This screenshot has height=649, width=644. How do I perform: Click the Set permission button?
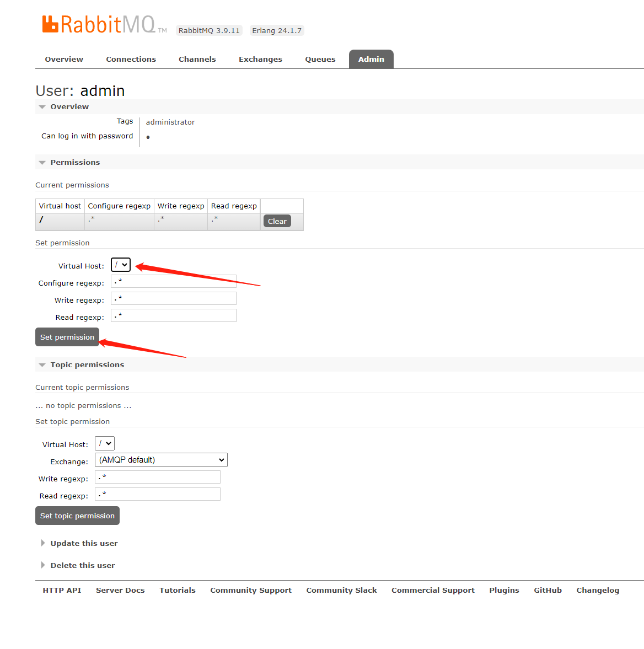(x=67, y=337)
